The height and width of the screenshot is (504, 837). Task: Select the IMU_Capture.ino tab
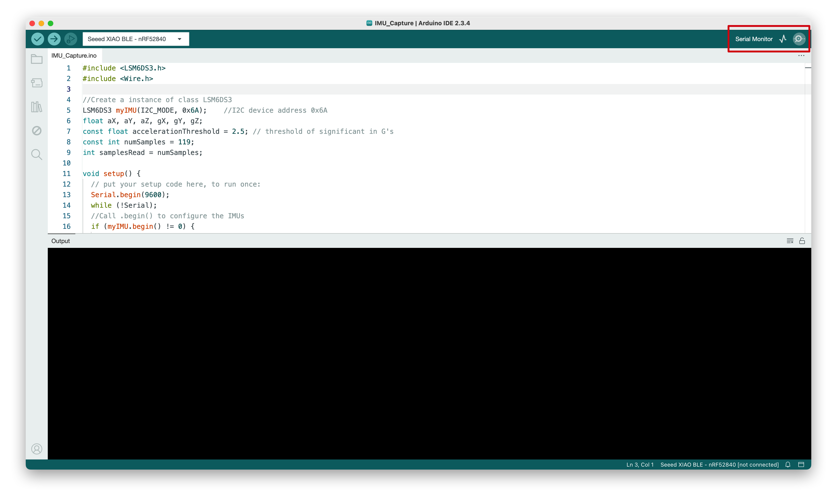74,56
